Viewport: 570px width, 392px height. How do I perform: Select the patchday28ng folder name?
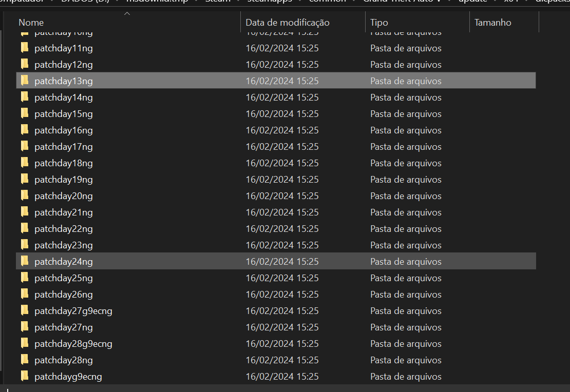coord(64,360)
